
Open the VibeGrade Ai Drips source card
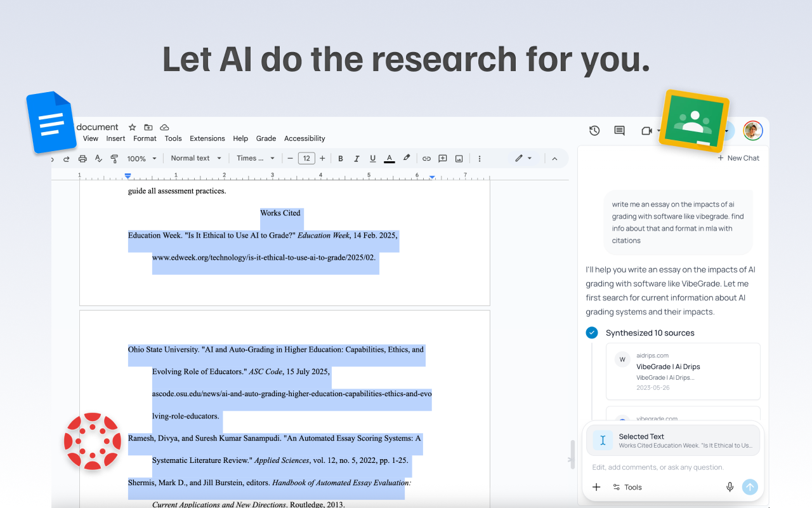pyautogui.click(x=683, y=370)
